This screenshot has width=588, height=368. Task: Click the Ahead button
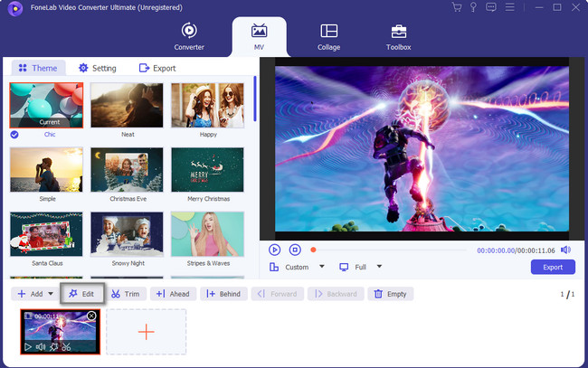(x=173, y=294)
